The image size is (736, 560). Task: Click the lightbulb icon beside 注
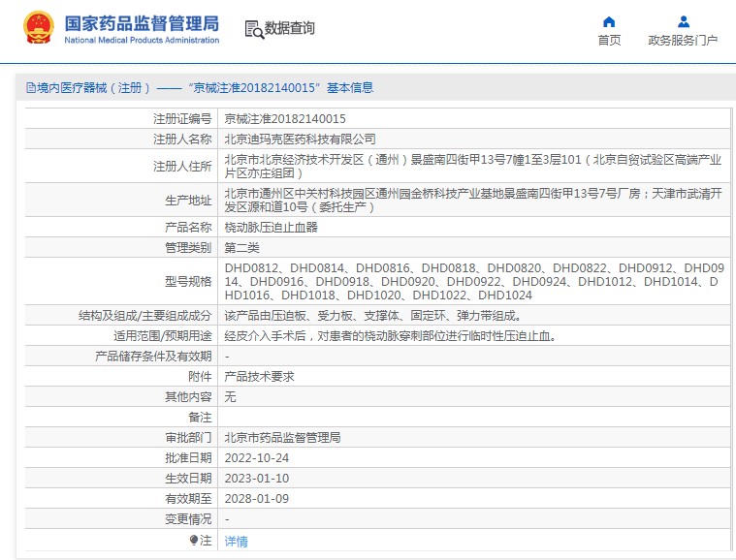point(193,541)
